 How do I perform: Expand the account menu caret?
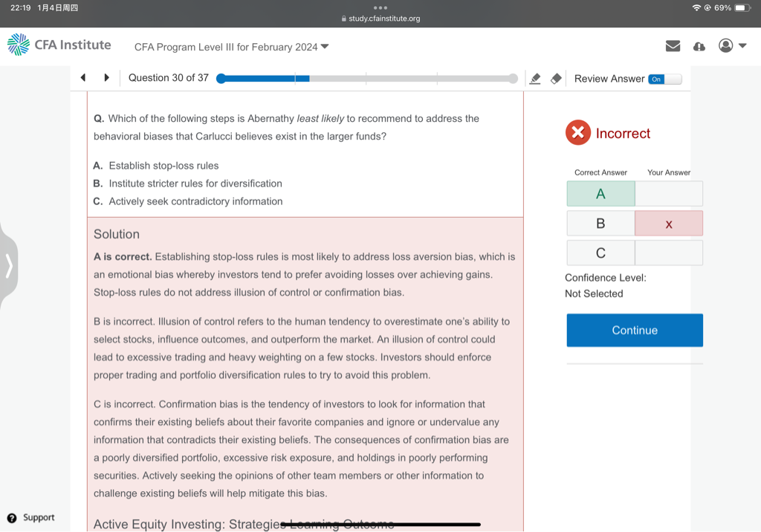742,46
